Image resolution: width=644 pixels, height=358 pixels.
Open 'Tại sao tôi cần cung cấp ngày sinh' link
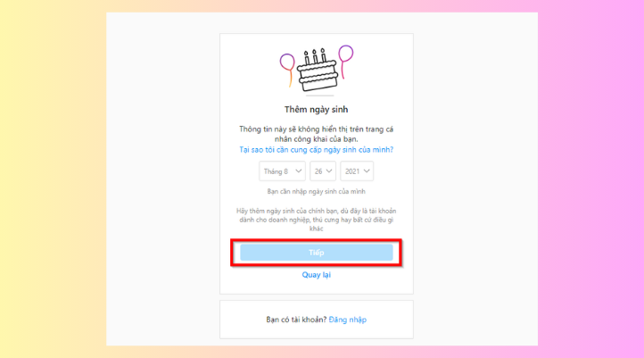click(316, 150)
